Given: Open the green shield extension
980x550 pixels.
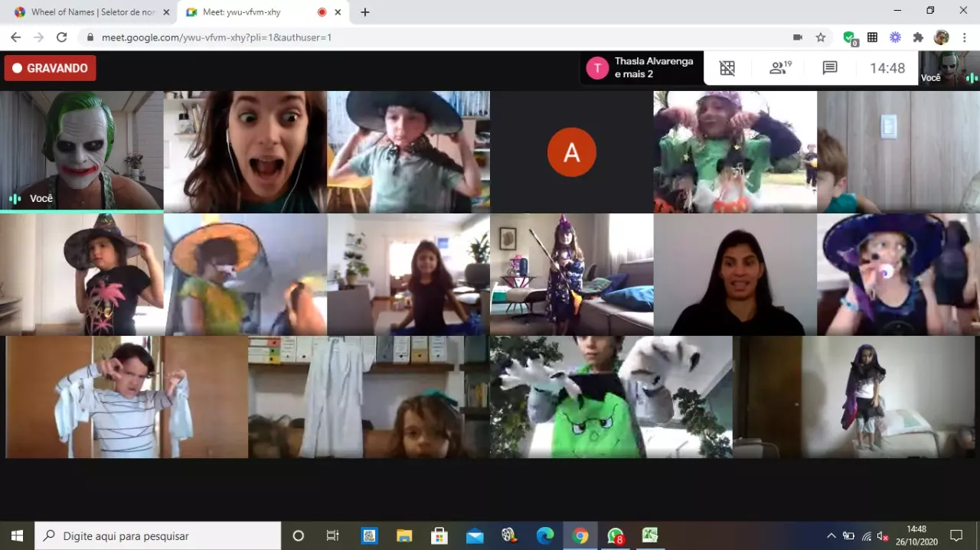Looking at the screenshot, I should pyautogui.click(x=848, y=37).
